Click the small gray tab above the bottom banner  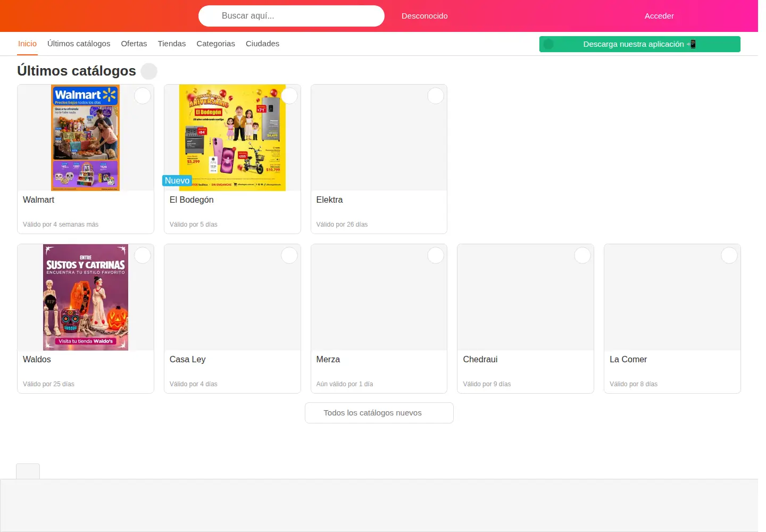coord(28,471)
